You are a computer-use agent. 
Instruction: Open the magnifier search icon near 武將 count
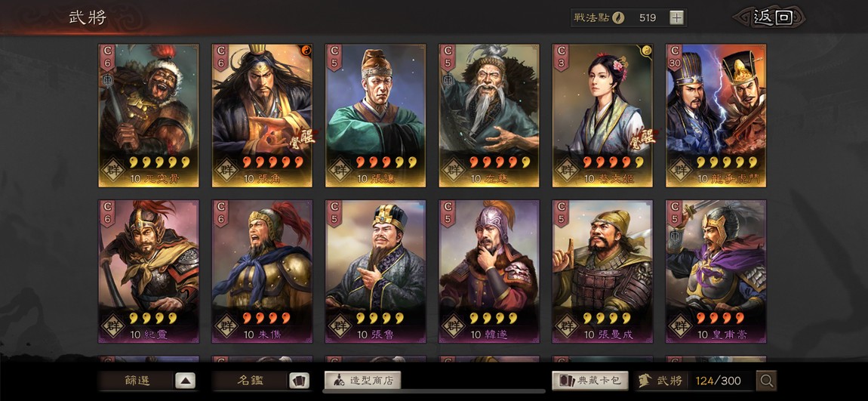(767, 381)
